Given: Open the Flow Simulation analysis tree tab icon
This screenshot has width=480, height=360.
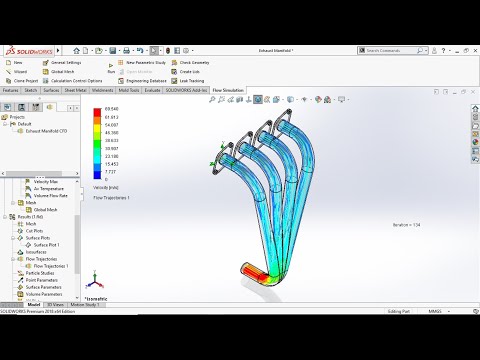Looking at the screenshot, I should (x=50, y=107).
